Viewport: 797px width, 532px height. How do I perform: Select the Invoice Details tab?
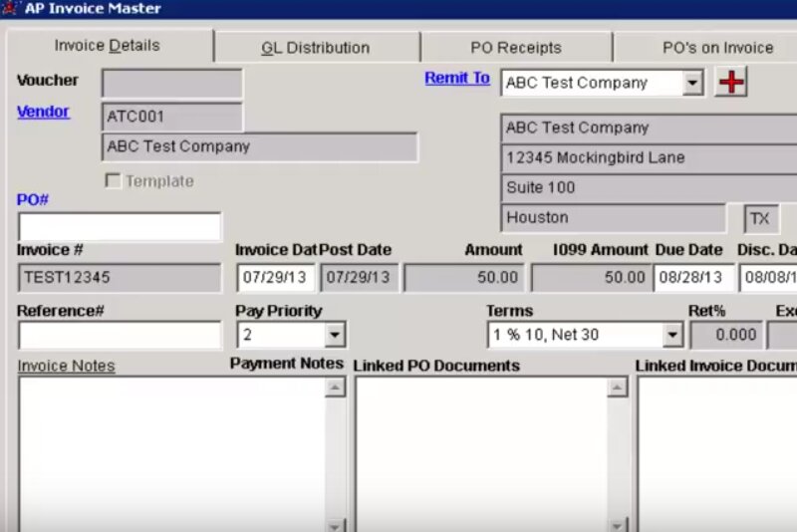click(107, 46)
